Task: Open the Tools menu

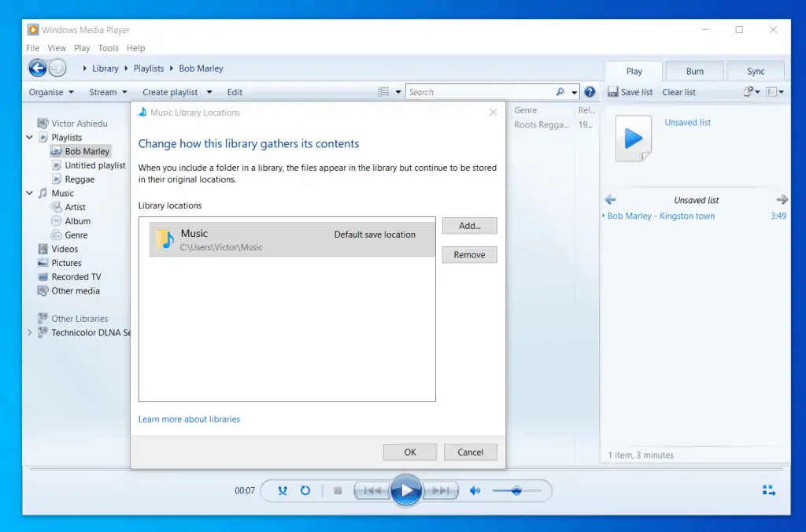Action: [x=108, y=48]
